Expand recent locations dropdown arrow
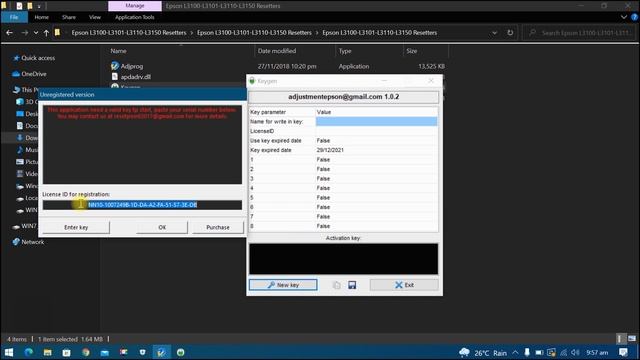 coord(36,33)
